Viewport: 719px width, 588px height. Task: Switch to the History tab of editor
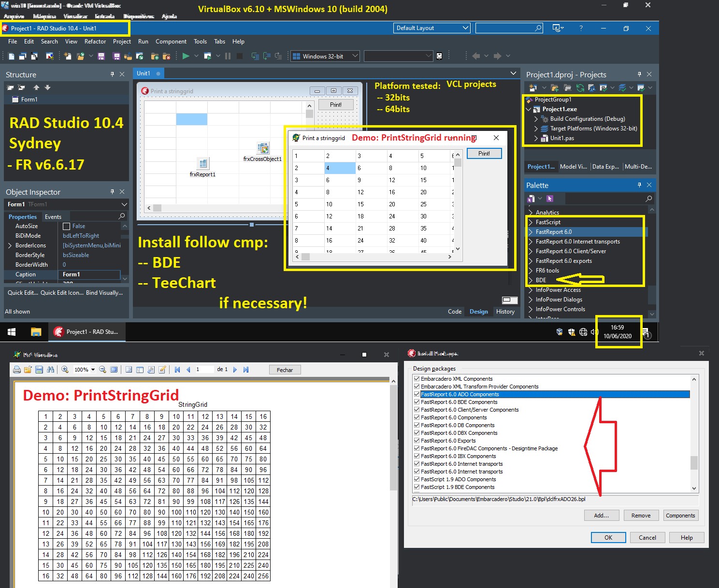point(505,312)
